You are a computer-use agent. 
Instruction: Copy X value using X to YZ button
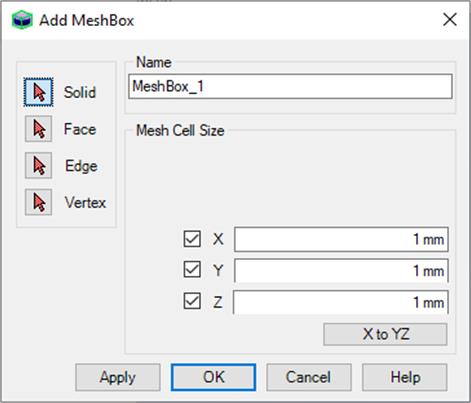(x=385, y=334)
